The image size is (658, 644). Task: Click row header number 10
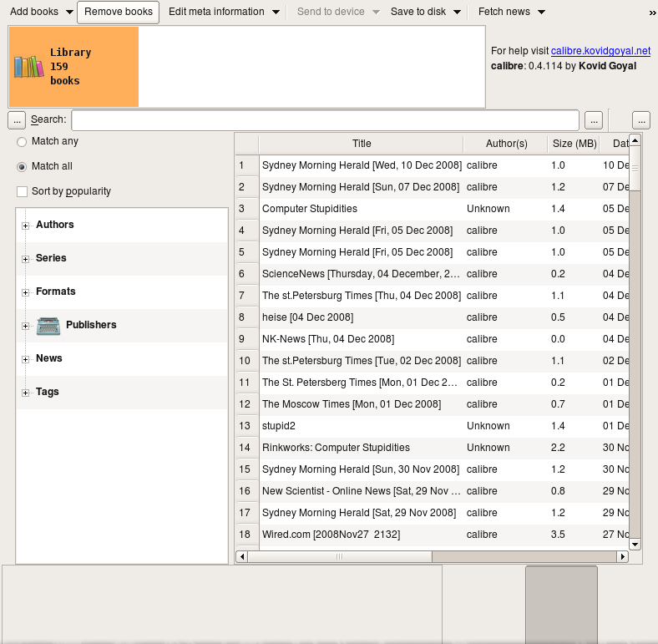point(247,361)
